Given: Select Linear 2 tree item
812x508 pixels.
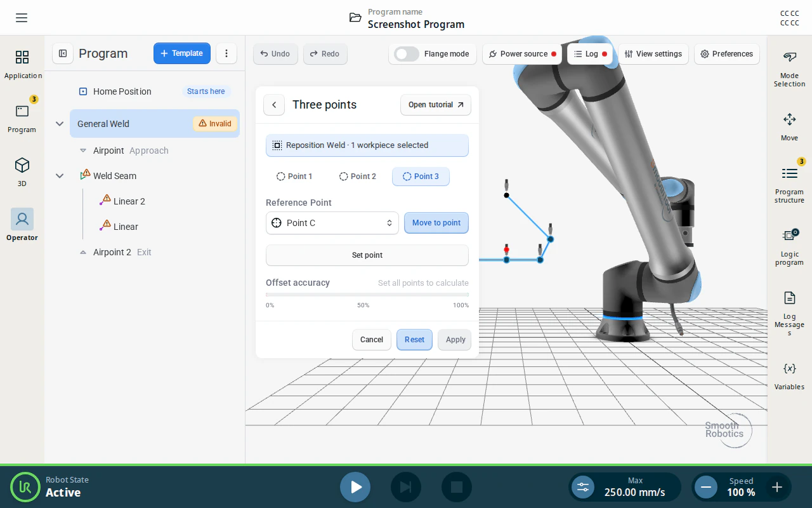Looking at the screenshot, I should (x=129, y=201).
